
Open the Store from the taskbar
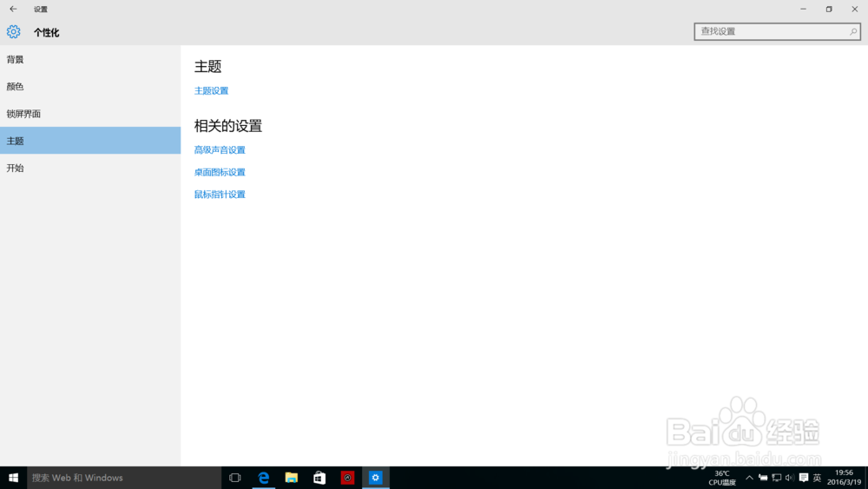[x=319, y=478]
